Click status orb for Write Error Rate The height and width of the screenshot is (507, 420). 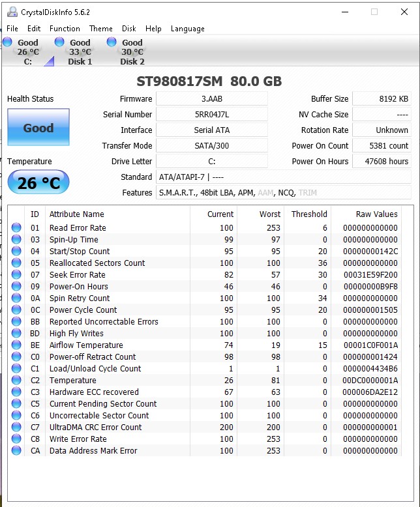pyautogui.click(x=16, y=439)
